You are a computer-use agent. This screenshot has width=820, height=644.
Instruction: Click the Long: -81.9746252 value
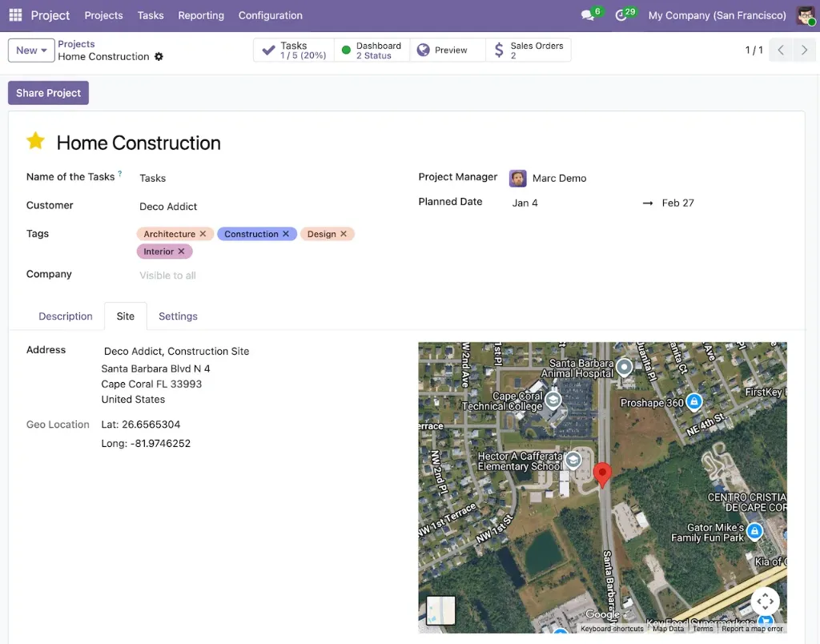146,443
